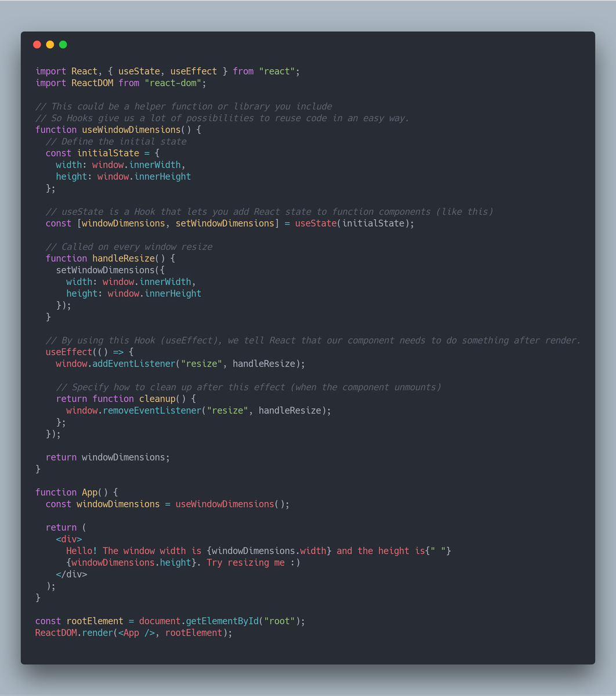This screenshot has width=616, height=696.
Task: Click the "react-dom" string in the second import
Action: 173,83
